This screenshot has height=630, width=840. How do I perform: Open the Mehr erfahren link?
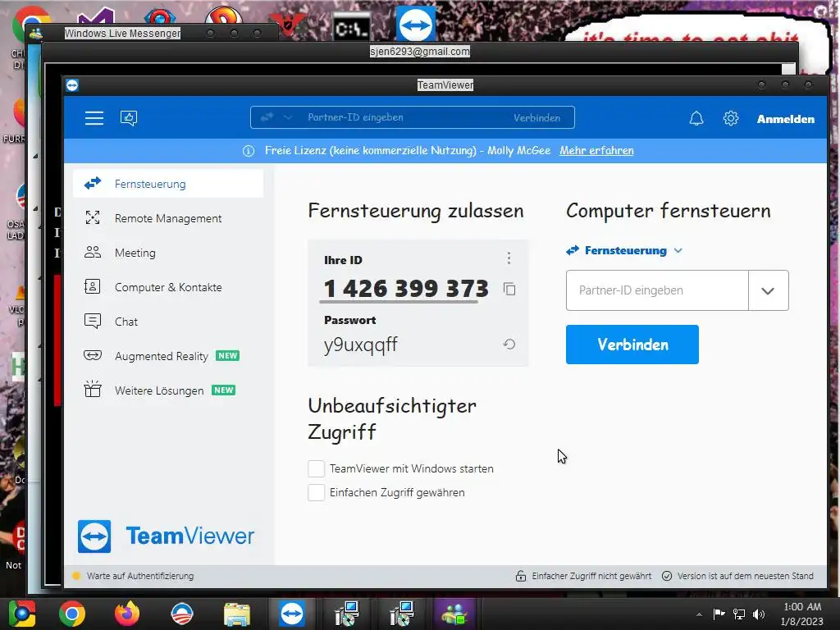click(x=596, y=151)
